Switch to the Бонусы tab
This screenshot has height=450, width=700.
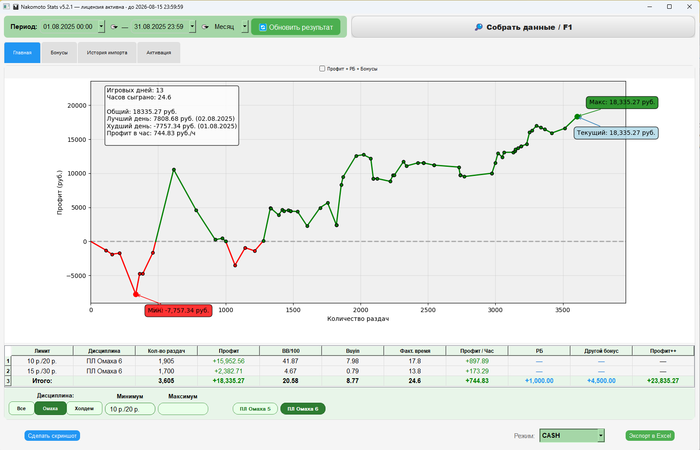[59, 53]
